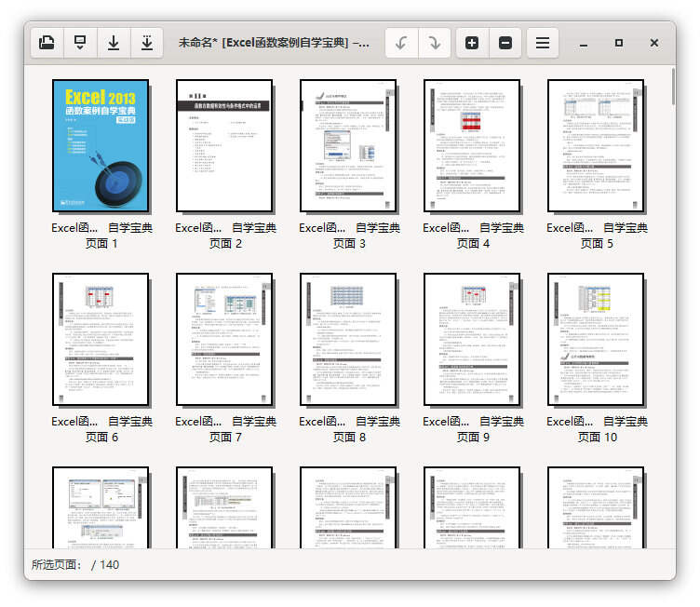Select page 10 thumbnail

coord(596,340)
